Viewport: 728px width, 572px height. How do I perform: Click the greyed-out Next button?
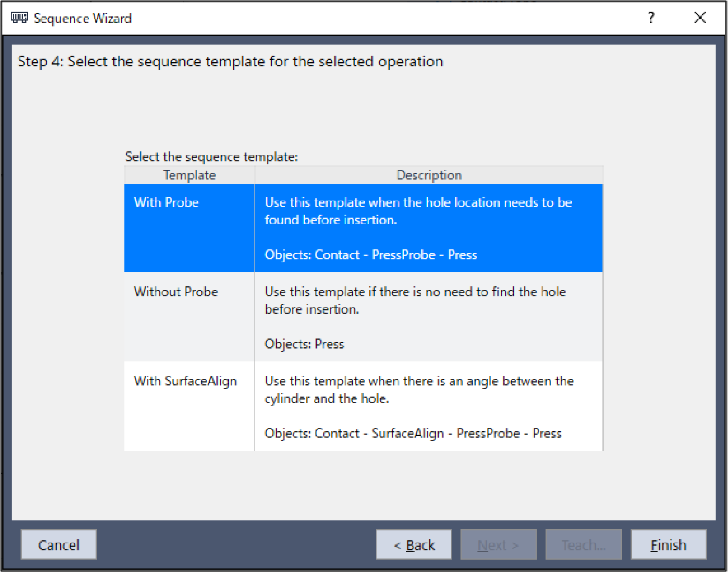(498, 545)
